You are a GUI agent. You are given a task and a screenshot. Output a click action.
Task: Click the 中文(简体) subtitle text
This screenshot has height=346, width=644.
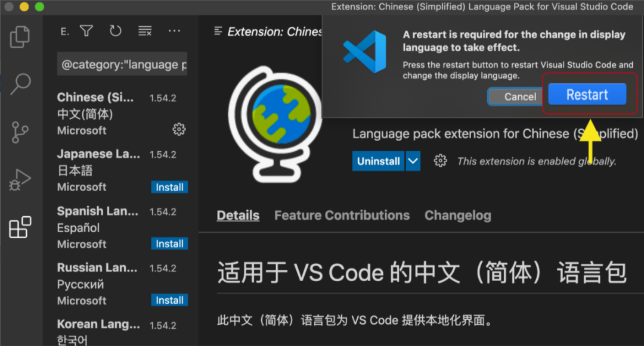(85, 114)
